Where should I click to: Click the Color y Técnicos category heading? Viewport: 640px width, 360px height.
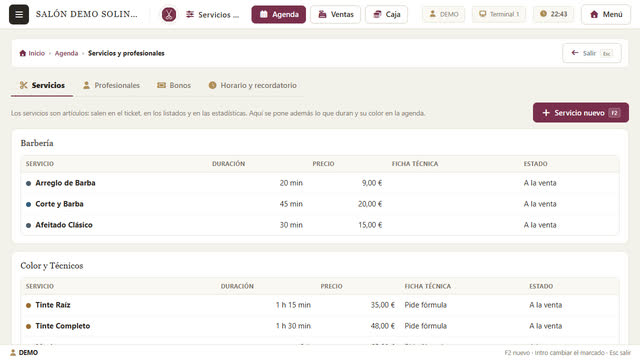coord(52,266)
